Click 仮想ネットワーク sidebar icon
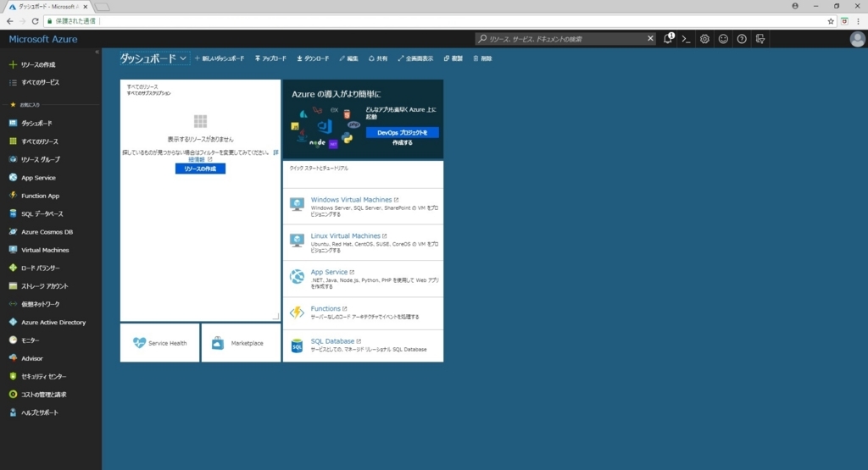The image size is (868, 470). coord(13,304)
